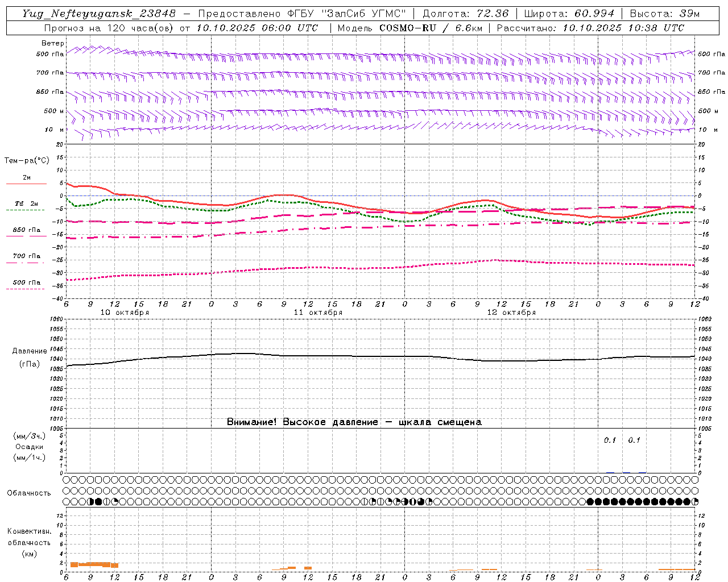The image size is (728, 582).
Task: Click the station name Yug_Nefteyugansk_23848
Action: tap(99, 14)
